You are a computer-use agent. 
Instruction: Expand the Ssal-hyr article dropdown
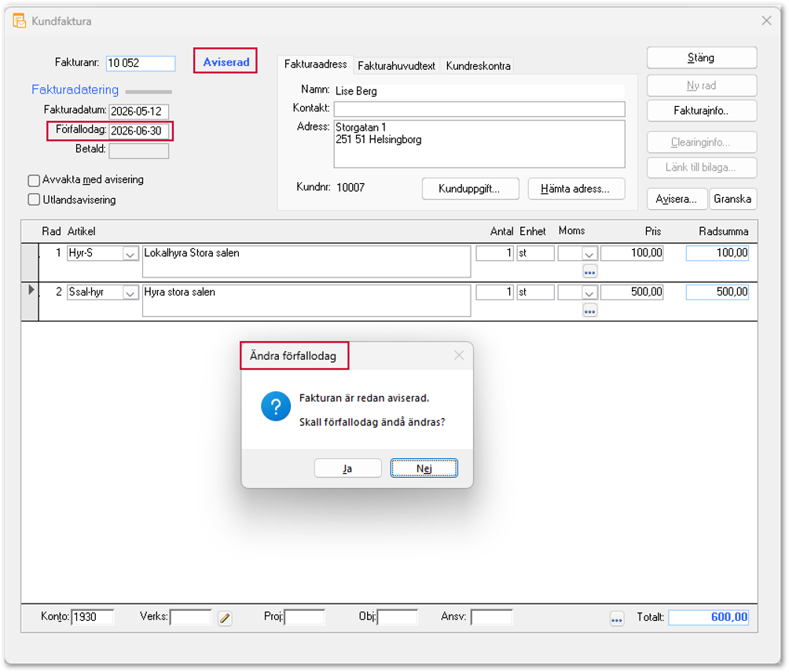[x=130, y=293]
